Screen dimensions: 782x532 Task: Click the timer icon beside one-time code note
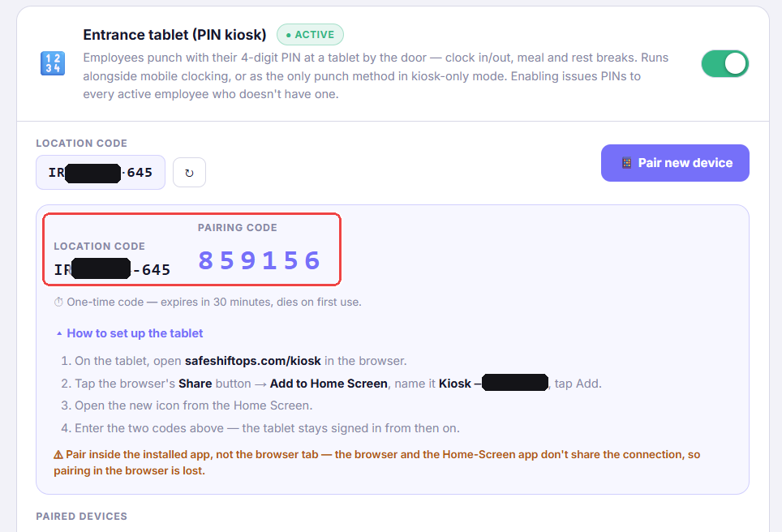(58, 302)
